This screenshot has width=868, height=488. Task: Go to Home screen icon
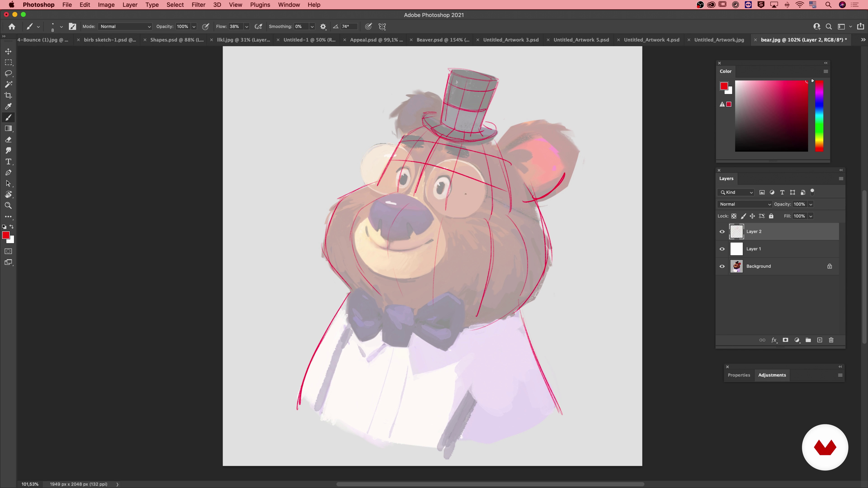tap(12, 26)
